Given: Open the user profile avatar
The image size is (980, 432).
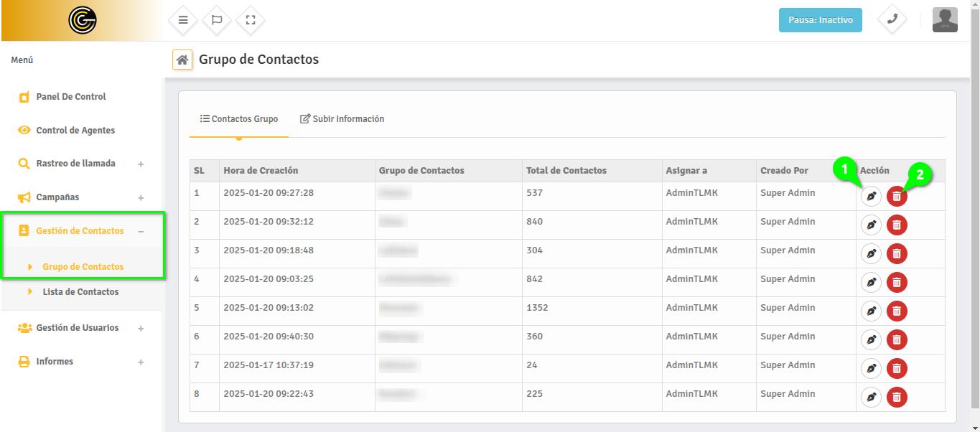Looking at the screenshot, I should 945,20.
